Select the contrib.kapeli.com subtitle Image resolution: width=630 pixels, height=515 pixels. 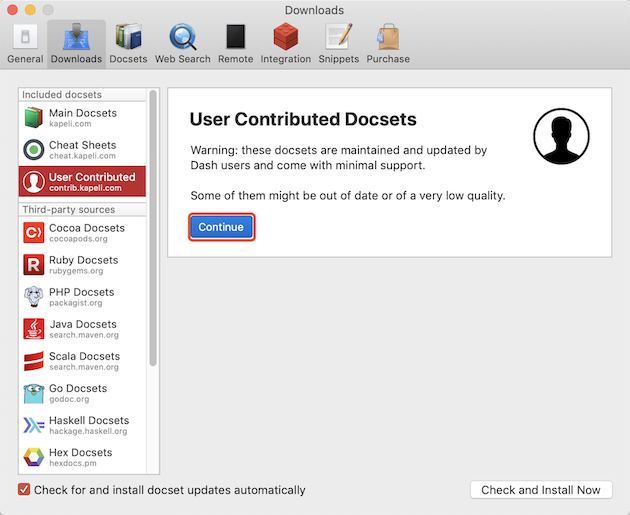pos(85,188)
